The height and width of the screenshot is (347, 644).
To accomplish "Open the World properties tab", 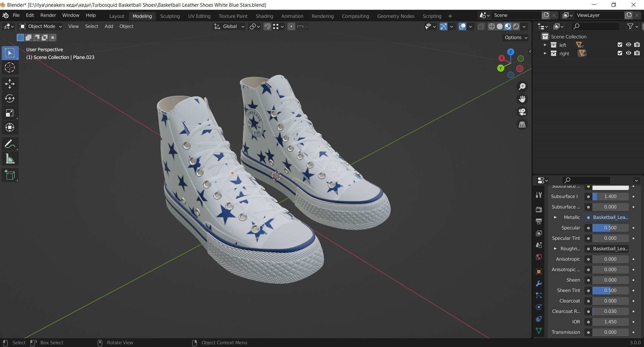I will point(539,257).
